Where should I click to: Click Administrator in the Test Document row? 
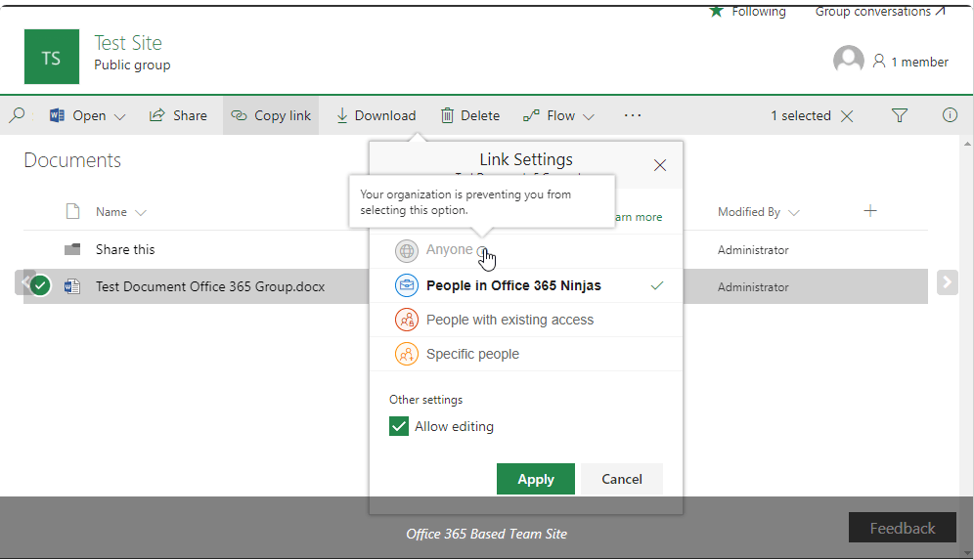point(753,287)
